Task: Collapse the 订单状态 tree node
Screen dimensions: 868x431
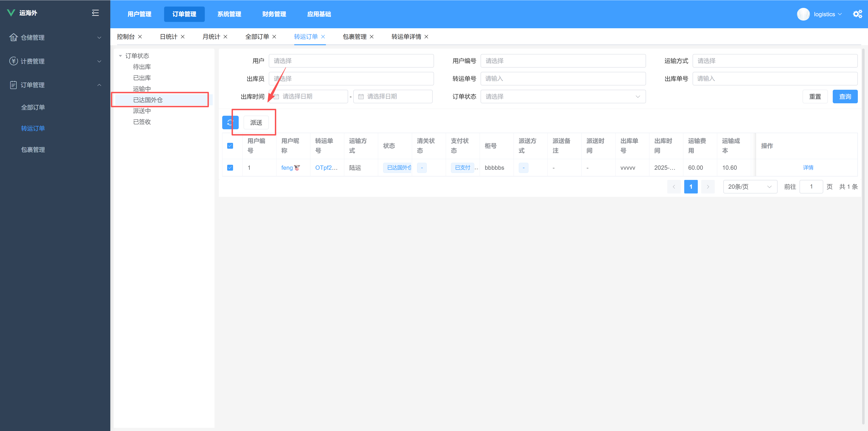Action: 120,56
